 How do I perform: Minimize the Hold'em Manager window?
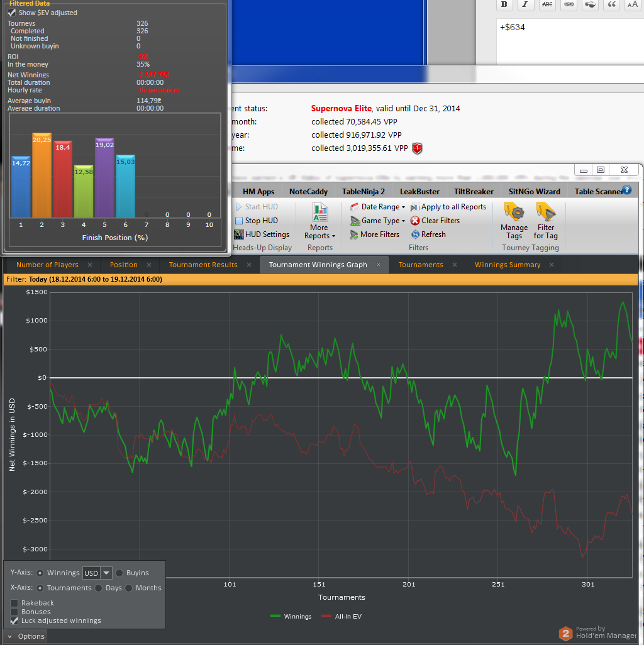coord(584,170)
